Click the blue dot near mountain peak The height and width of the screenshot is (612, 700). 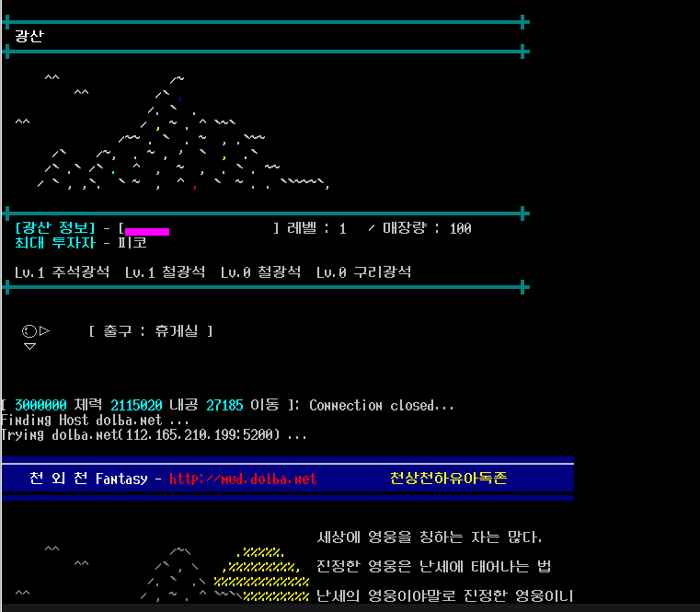point(179,98)
